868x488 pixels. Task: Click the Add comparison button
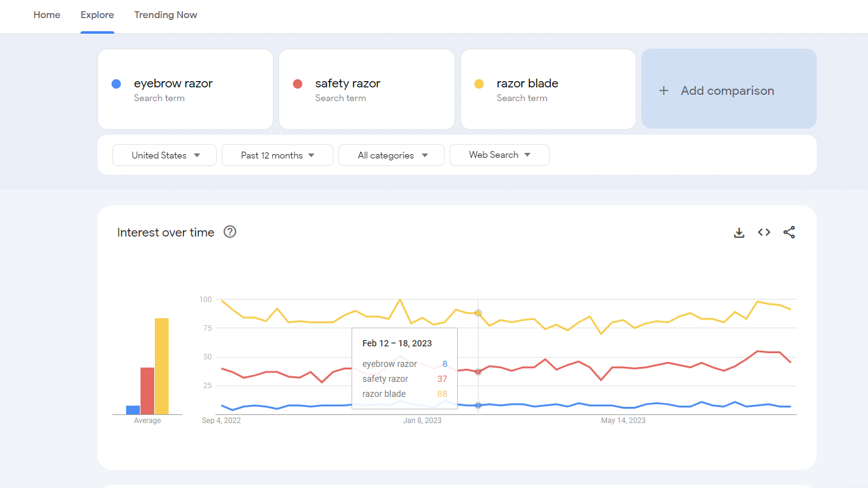tap(728, 89)
